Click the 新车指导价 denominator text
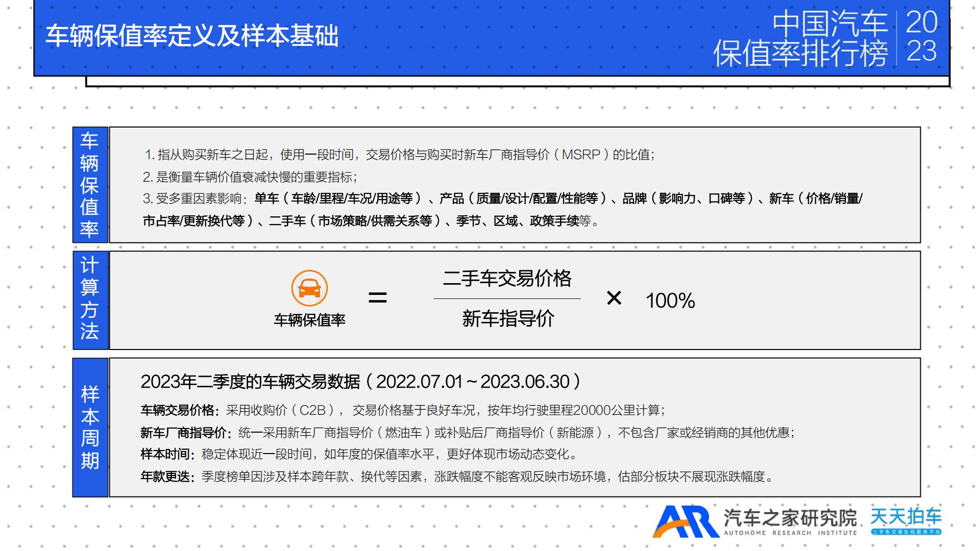Image resolution: width=980 pixels, height=551 pixels. (x=508, y=318)
